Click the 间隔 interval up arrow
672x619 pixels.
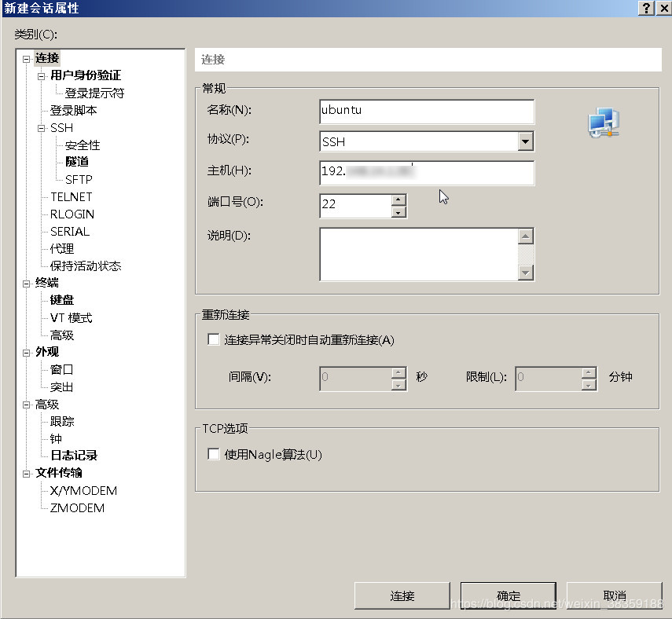(398, 372)
